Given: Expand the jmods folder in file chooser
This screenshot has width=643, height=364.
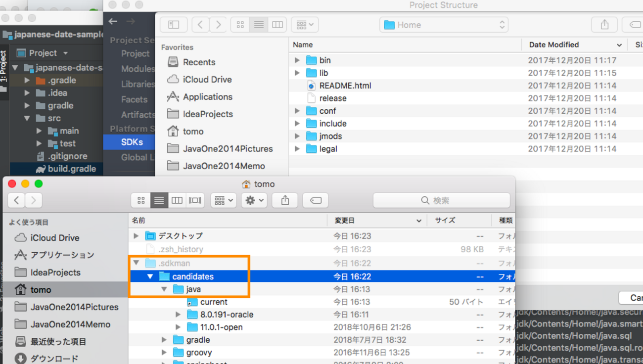Looking at the screenshot, I should coord(297,136).
